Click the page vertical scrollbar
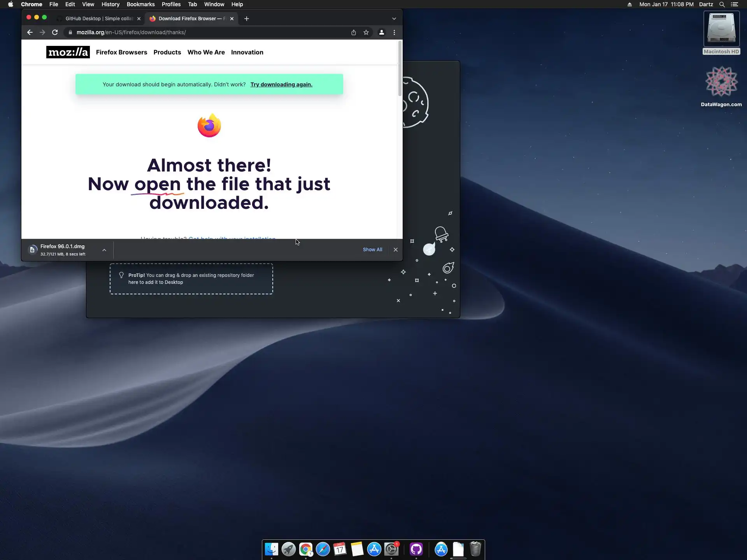The image size is (747, 560). tap(400, 69)
